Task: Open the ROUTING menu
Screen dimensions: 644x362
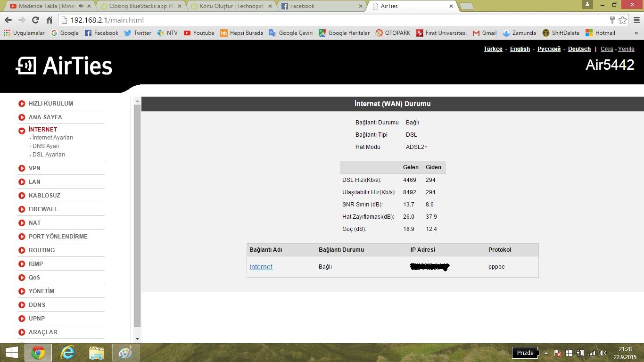Action: 41,250
